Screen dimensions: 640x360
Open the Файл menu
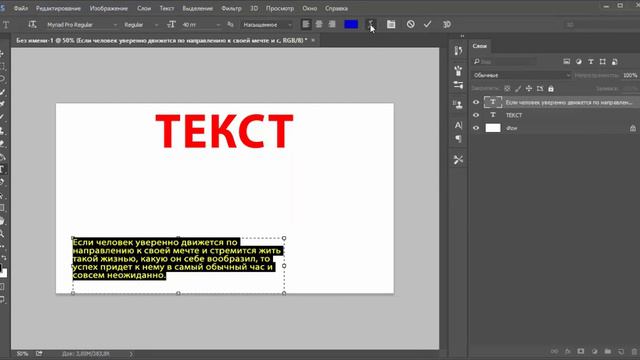coord(21,8)
